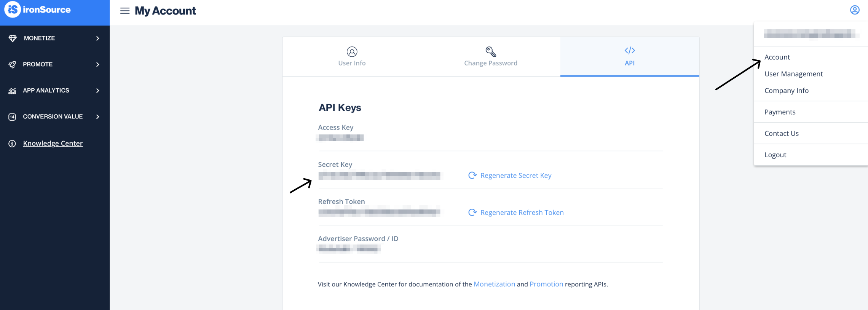Viewport: 868px width, 310px height.
Task: Switch to the User Info tab
Action: pos(352,57)
